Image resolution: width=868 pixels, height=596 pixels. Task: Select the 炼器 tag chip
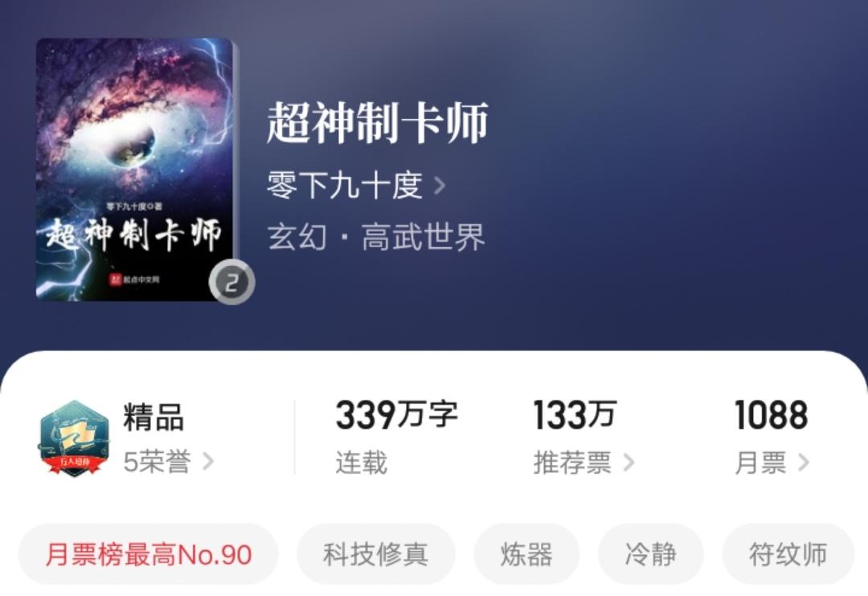click(526, 554)
